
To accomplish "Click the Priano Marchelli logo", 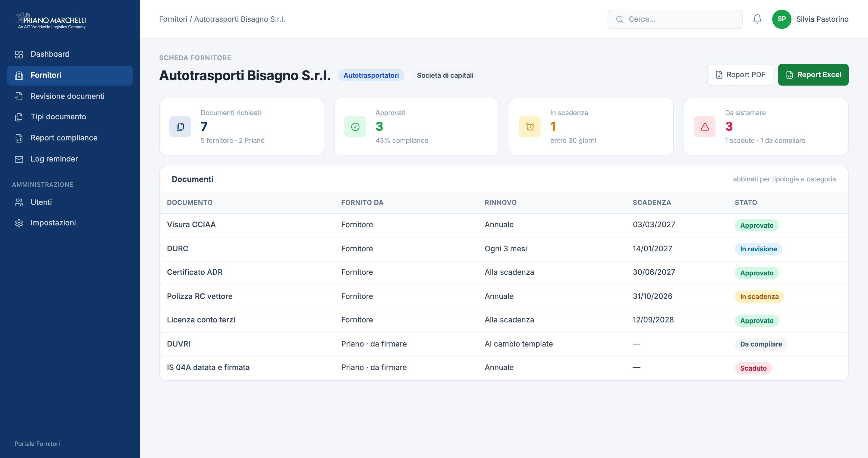I will 52,20.
